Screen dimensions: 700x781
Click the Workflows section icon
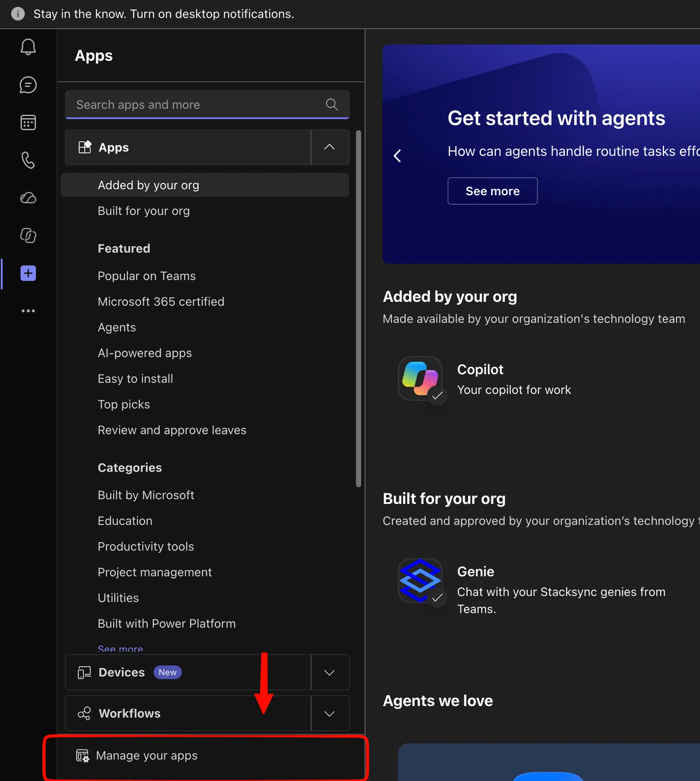pyautogui.click(x=84, y=714)
